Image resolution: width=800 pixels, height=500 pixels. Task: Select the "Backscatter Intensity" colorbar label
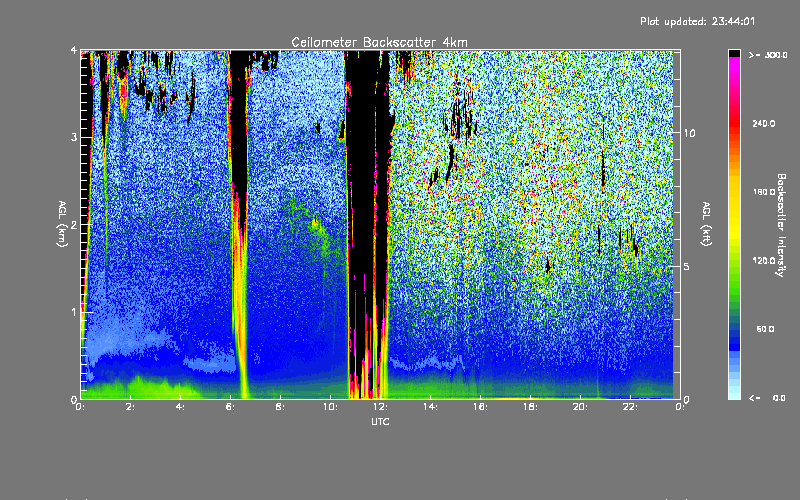click(781, 225)
